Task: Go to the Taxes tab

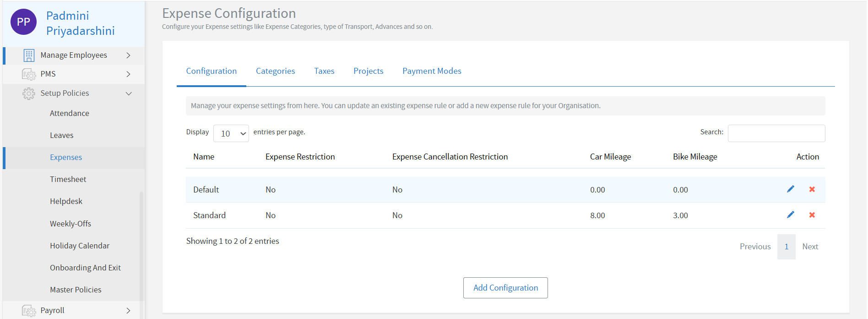Action: coord(324,71)
